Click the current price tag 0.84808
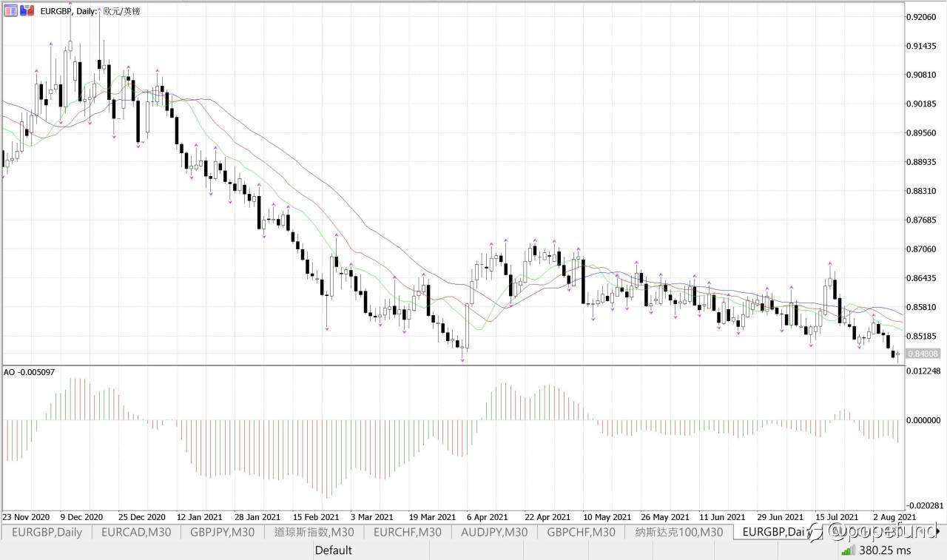Screen dimensions: 947x560 click(x=923, y=354)
